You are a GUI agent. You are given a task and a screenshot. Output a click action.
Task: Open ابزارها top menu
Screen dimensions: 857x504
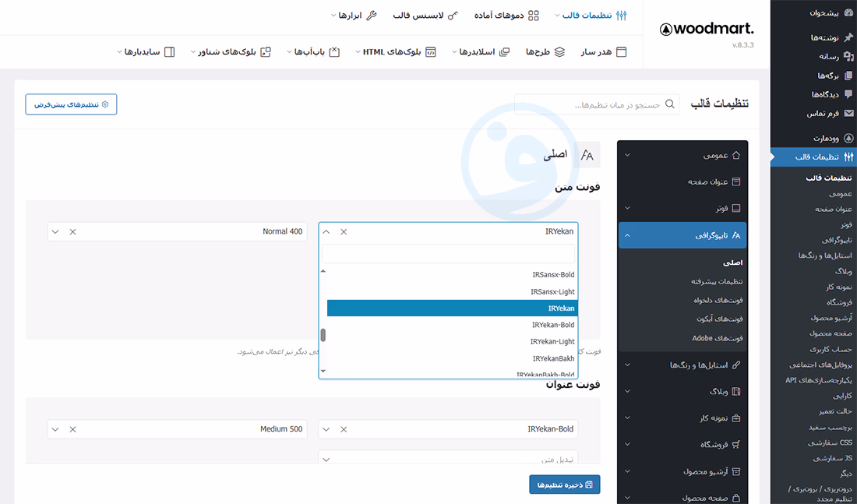tap(354, 16)
